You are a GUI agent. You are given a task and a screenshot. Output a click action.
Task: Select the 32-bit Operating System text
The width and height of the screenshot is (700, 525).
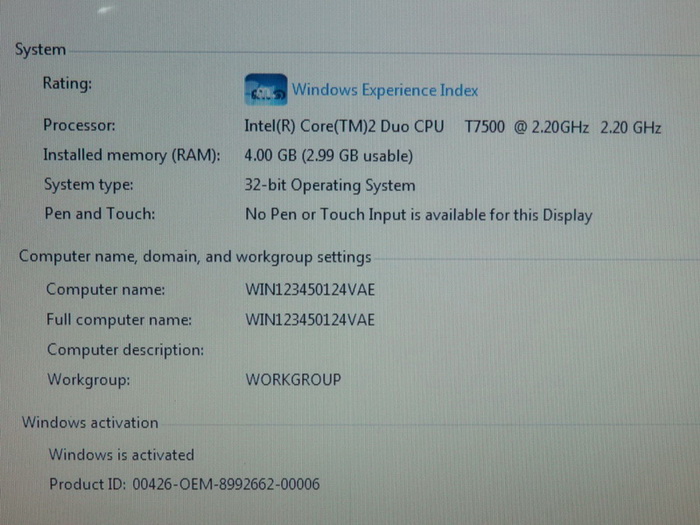[330, 185]
